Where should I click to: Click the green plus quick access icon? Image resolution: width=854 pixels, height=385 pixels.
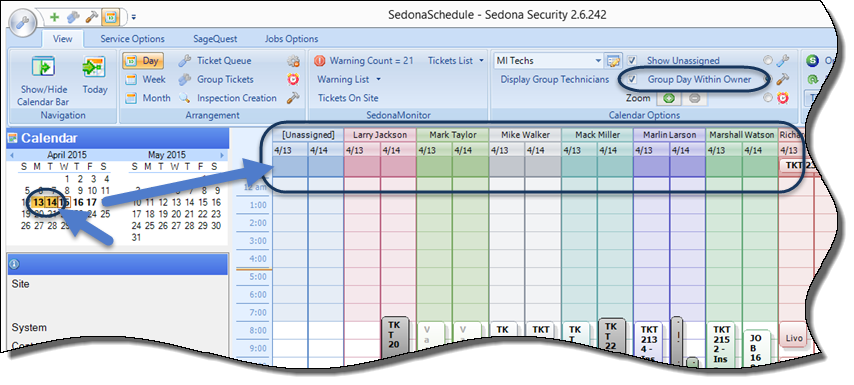click(x=54, y=17)
